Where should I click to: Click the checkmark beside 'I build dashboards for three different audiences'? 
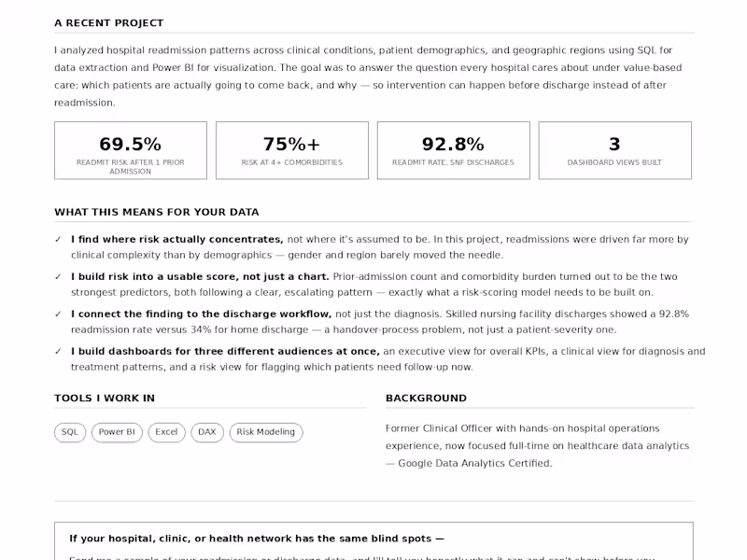coord(58,352)
